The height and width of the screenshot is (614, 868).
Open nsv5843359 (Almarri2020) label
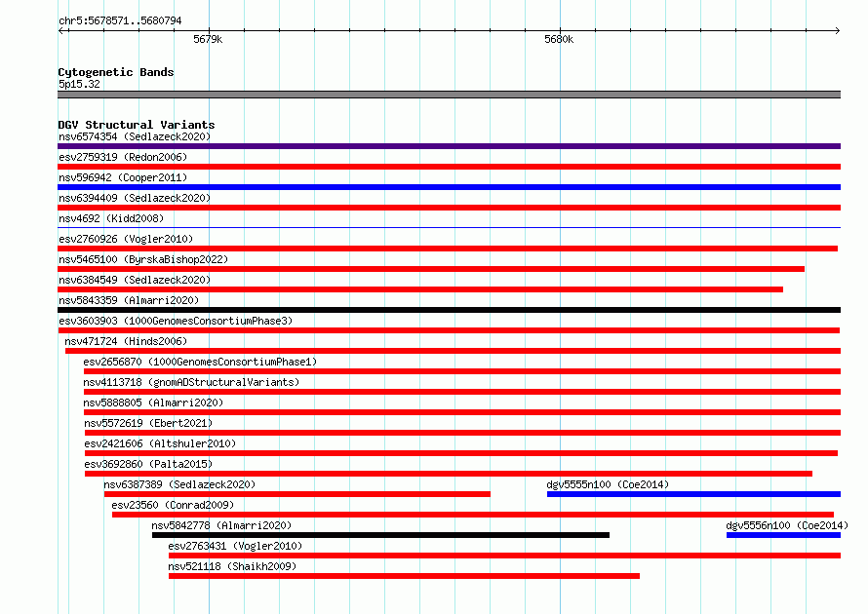[129, 300]
